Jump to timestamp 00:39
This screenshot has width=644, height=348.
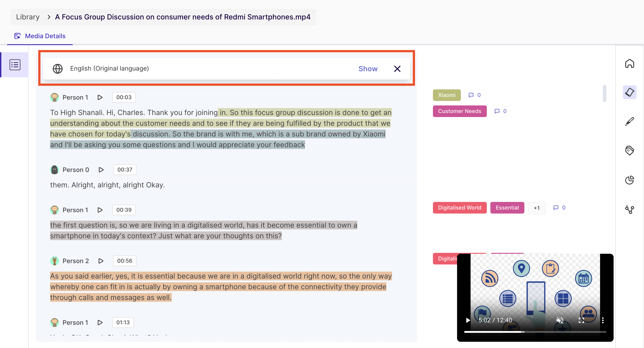click(124, 210)
